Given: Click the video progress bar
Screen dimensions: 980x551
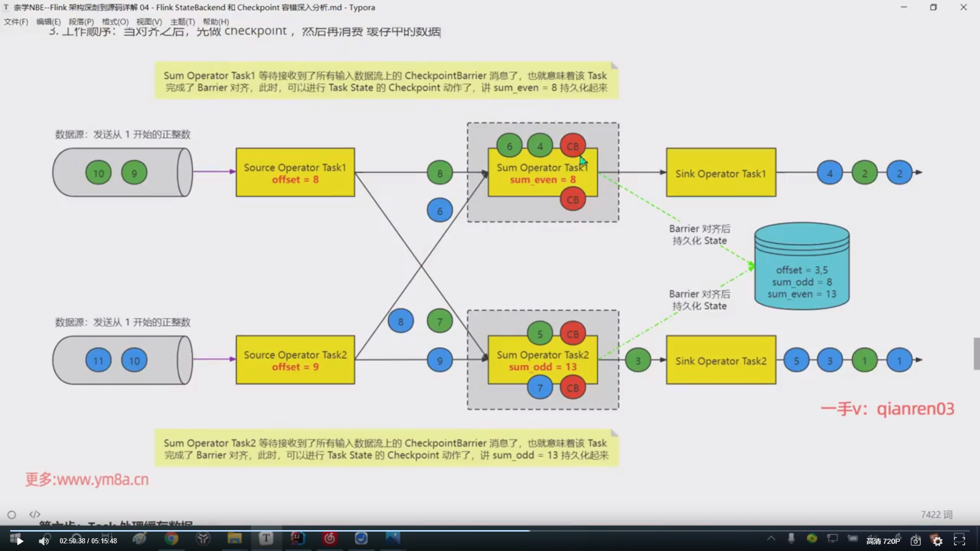Looking at the screenshot, I should 490,530.
